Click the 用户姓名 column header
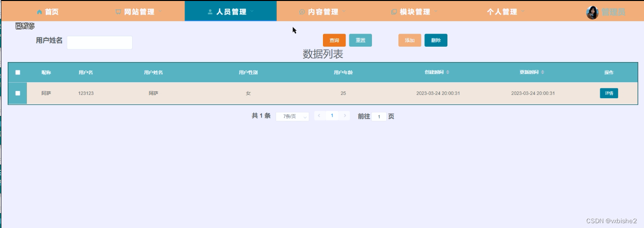This screenshot has width=644, height=228. [153, 73]
